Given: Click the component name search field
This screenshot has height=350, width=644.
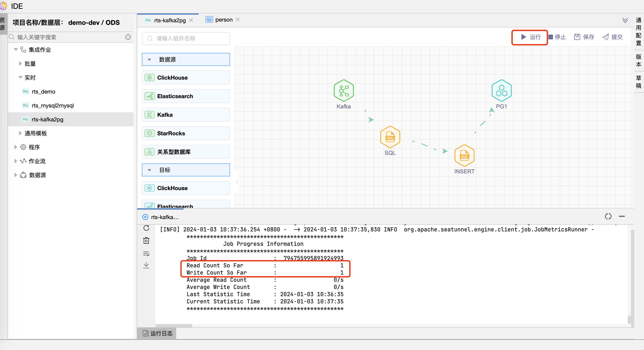Looking at the screenshot, I should coord(186,38).
